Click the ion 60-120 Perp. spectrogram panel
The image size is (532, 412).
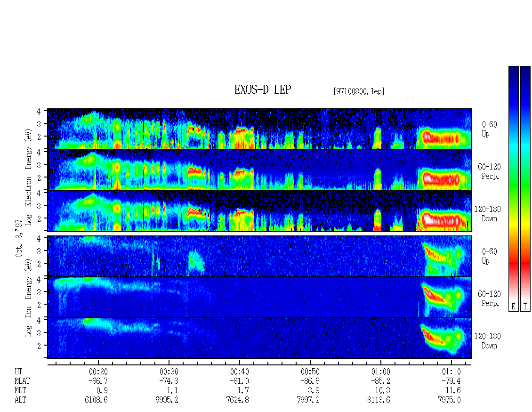(x=259, y=297)
